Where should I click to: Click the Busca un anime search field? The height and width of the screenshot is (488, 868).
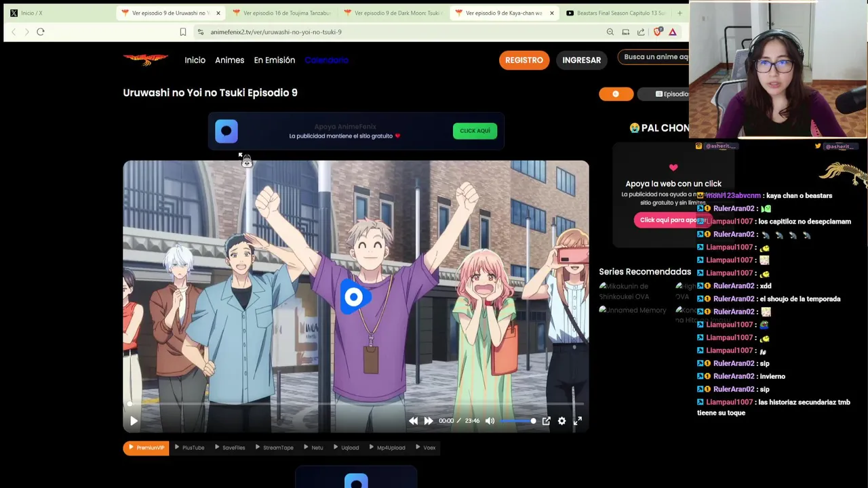(x=654, y=57)
